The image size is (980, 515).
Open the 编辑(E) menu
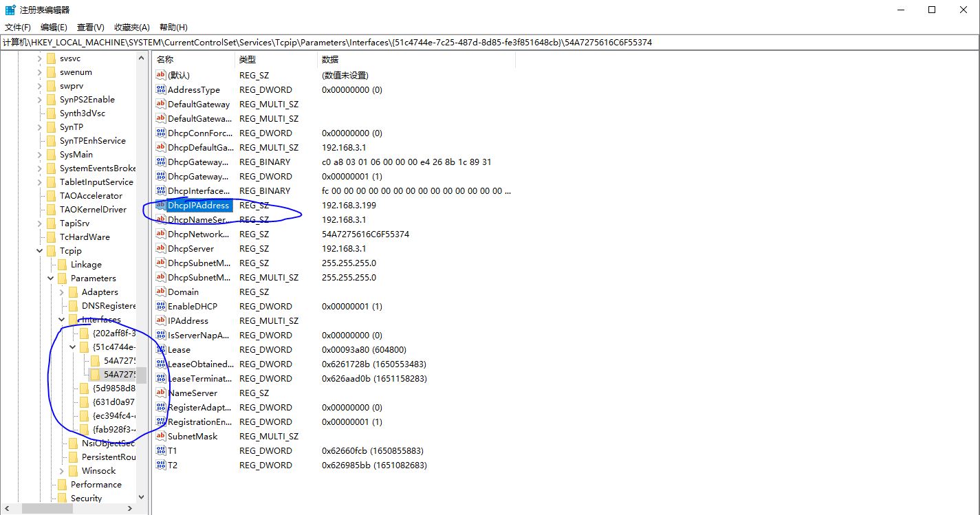pyautogui.click(x=54, y=27)
